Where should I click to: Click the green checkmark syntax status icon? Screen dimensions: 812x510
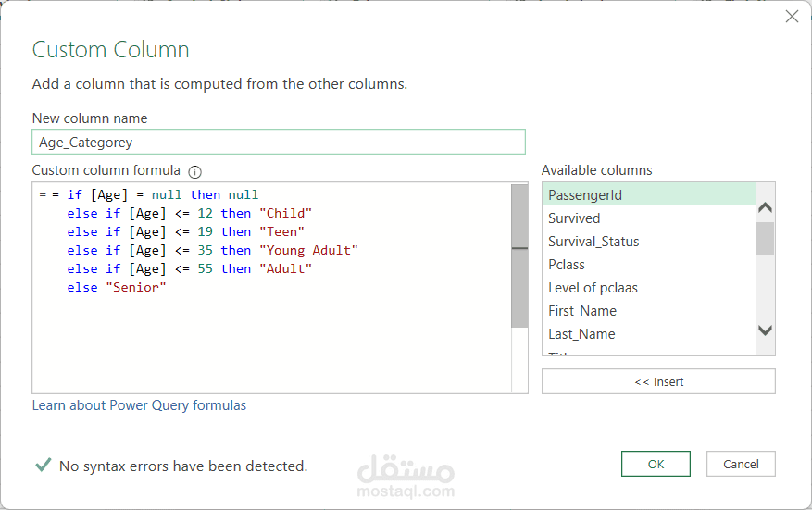(x=43, y=466)
